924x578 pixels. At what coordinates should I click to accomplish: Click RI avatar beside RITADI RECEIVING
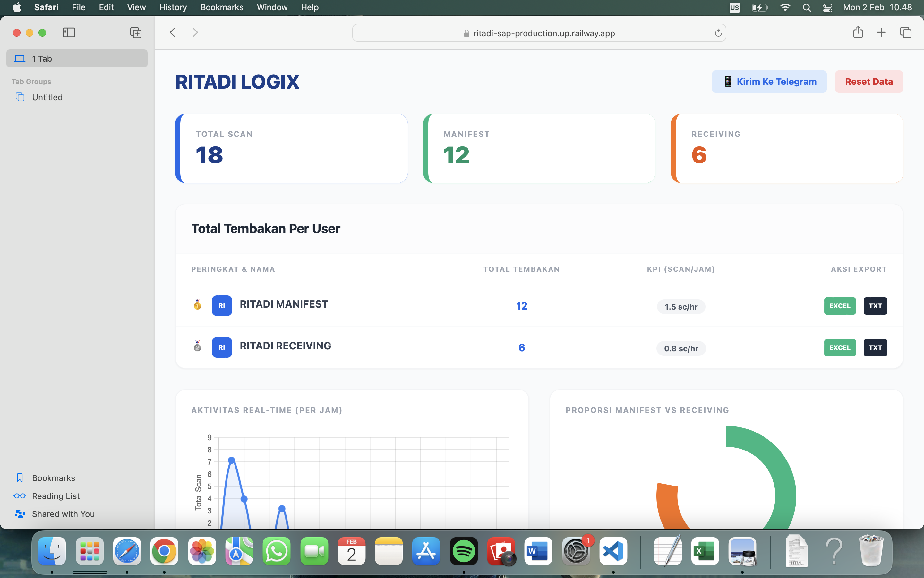coord(222,347)
